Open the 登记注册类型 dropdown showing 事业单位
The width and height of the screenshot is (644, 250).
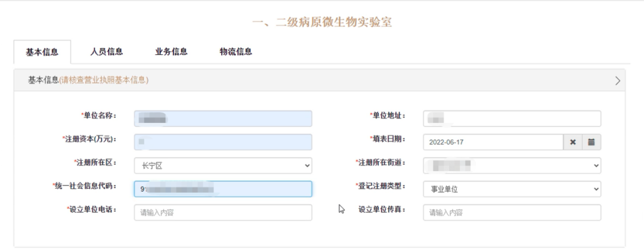point(512,189)
